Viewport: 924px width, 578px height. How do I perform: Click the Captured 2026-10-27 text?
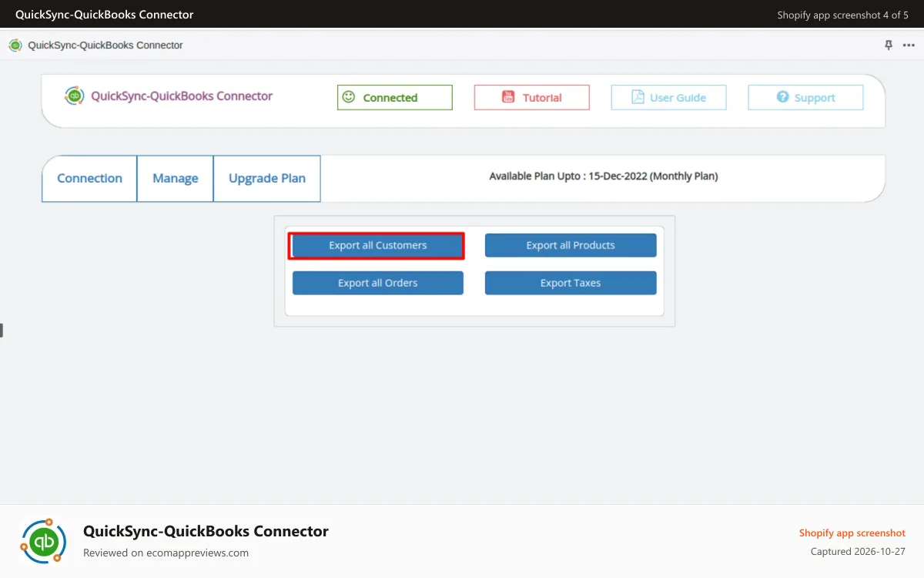coord(858,552)
